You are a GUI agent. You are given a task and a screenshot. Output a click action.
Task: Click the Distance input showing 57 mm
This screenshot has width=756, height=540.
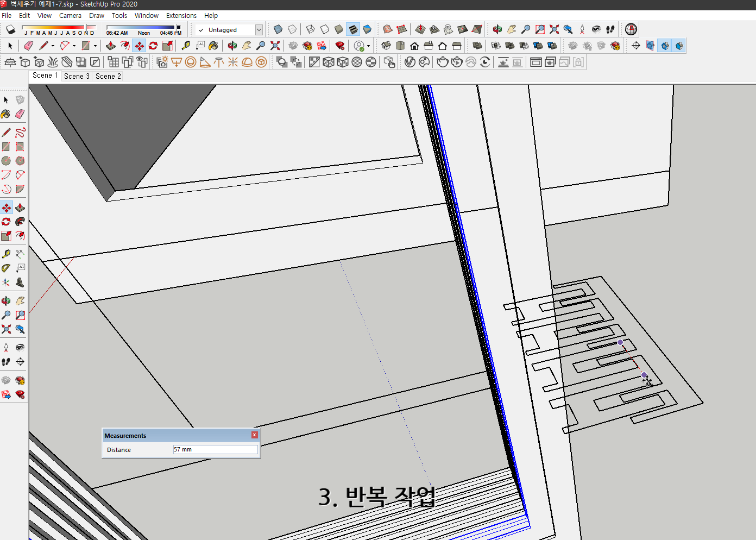(215, 449)
